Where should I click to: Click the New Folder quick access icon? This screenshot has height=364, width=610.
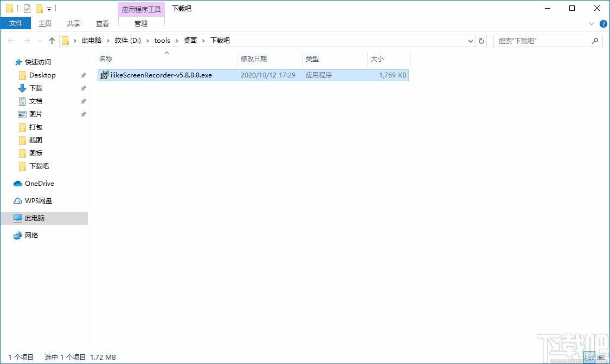click(39, 8)
